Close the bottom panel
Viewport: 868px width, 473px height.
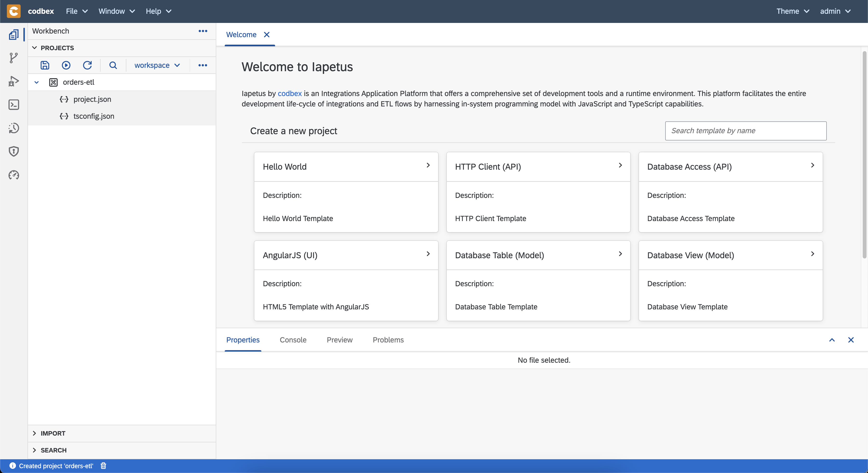point(851,340)
